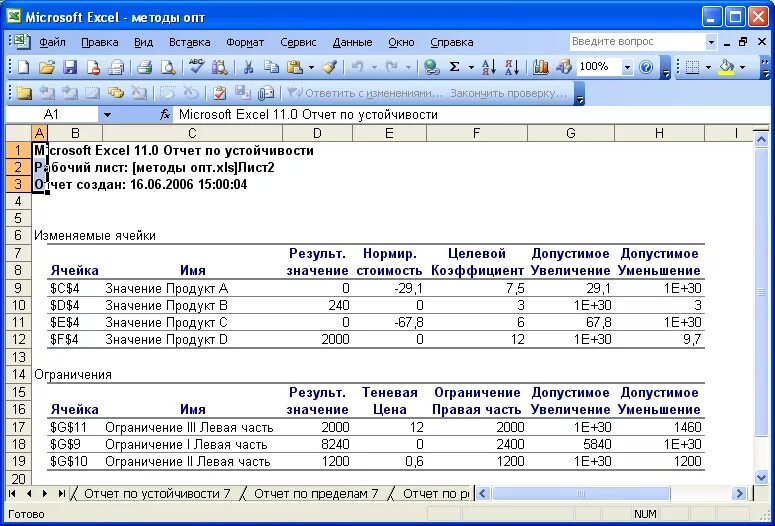Open the Name Box dropdown arrow

tap(107, 115)
